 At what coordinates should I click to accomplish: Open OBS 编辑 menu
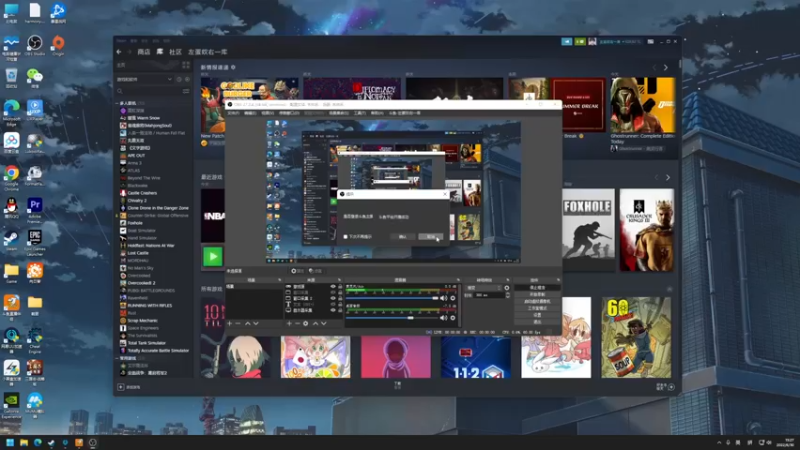click(250, 113)
